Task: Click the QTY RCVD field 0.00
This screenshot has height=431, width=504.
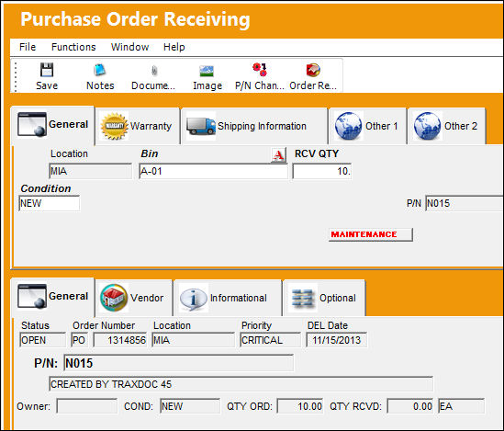Action: point(410,406)
